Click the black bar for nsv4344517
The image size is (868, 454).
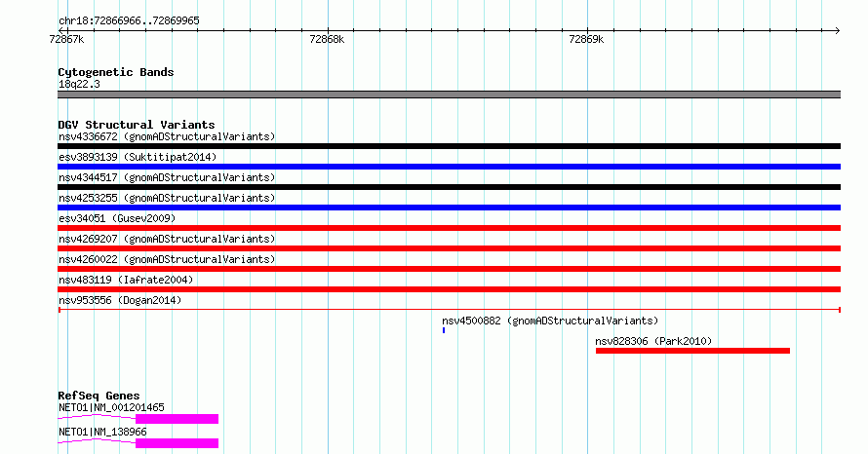click(449, 187)
